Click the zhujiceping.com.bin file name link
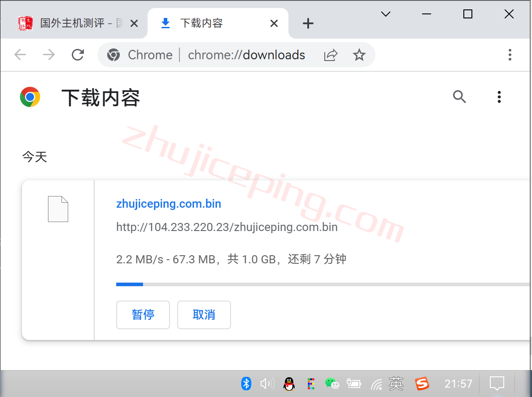 pyautogui.click(x=169, y=204)
